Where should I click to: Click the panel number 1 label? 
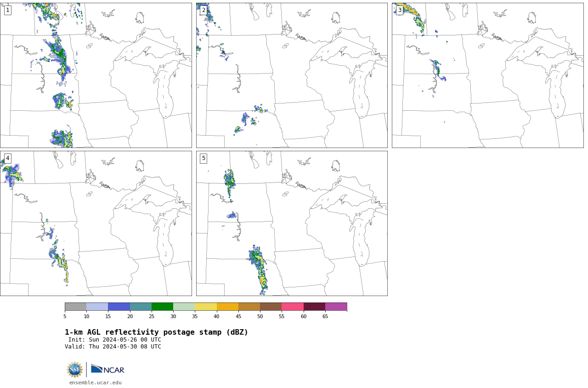[x=8, y=10]
